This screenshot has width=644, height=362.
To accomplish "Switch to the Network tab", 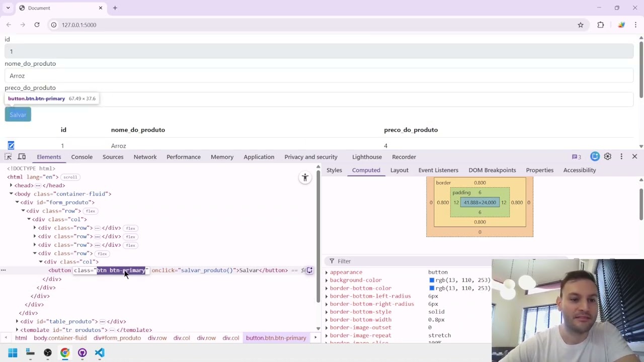I will (x=145, y=157).
